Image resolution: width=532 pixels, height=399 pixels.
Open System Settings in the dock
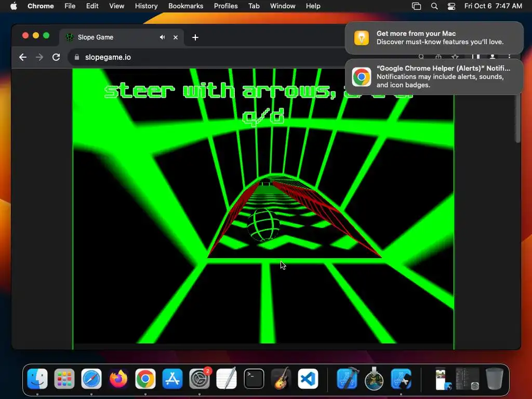pyautogui.click(x=199, y=379)
